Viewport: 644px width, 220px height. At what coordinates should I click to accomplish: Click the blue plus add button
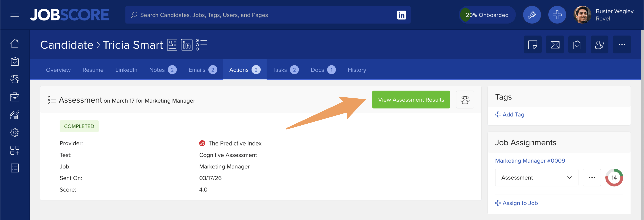pos(557,15)
